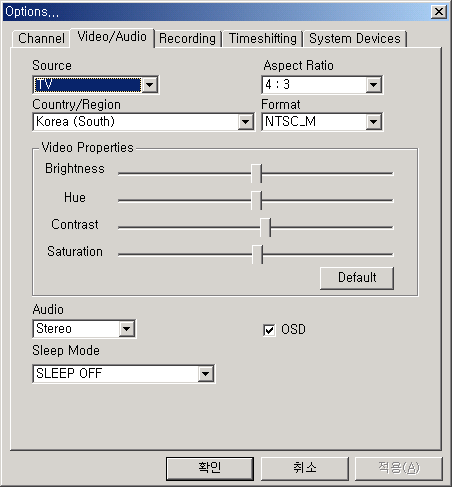This screenshot has width=452, height=487.
Task: Expand the Sleep Mode dropdown
Action: (x=205, y=374)
